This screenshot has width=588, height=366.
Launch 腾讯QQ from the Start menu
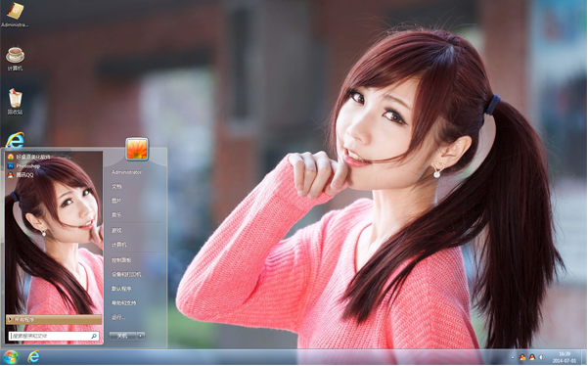coord(21,175)
